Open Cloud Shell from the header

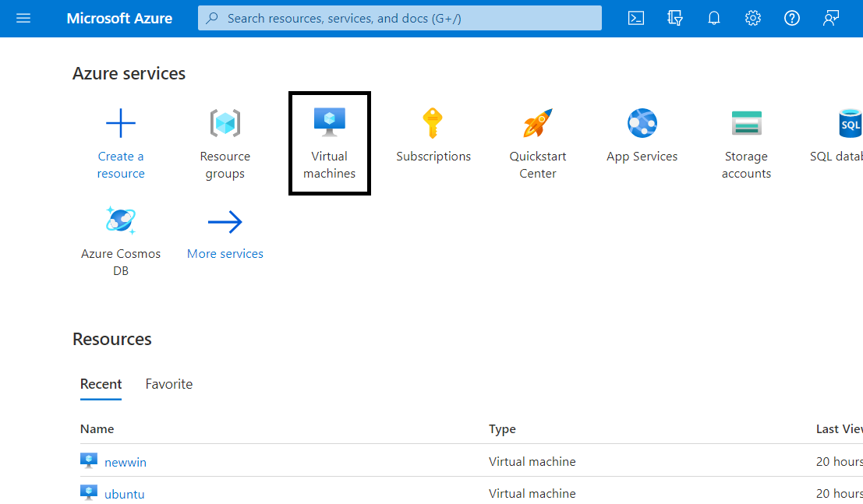click(635, 18)
